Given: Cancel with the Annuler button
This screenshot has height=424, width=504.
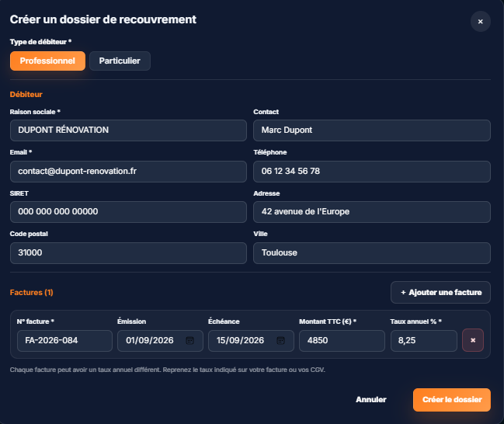Looking at the screenshot, I should 371,400.
